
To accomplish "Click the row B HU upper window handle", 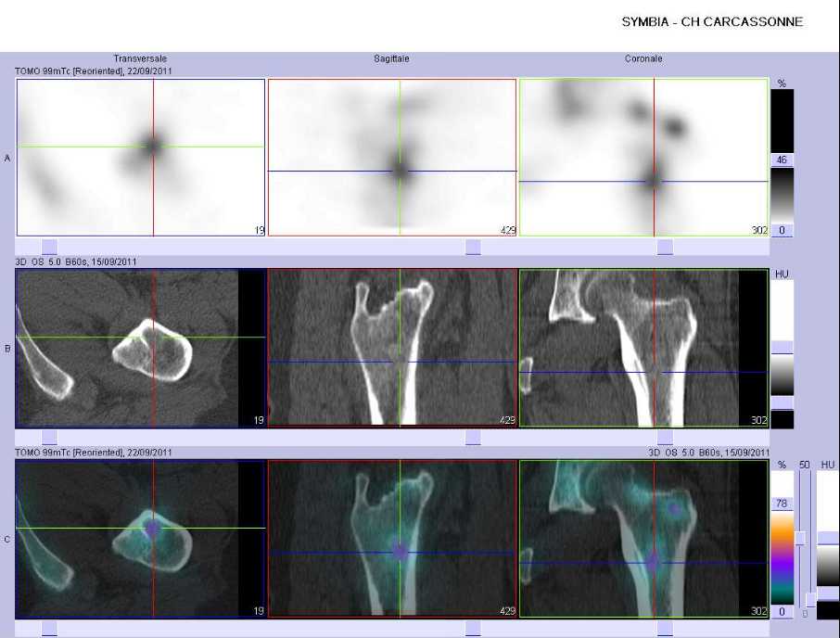I will [783, 348].
